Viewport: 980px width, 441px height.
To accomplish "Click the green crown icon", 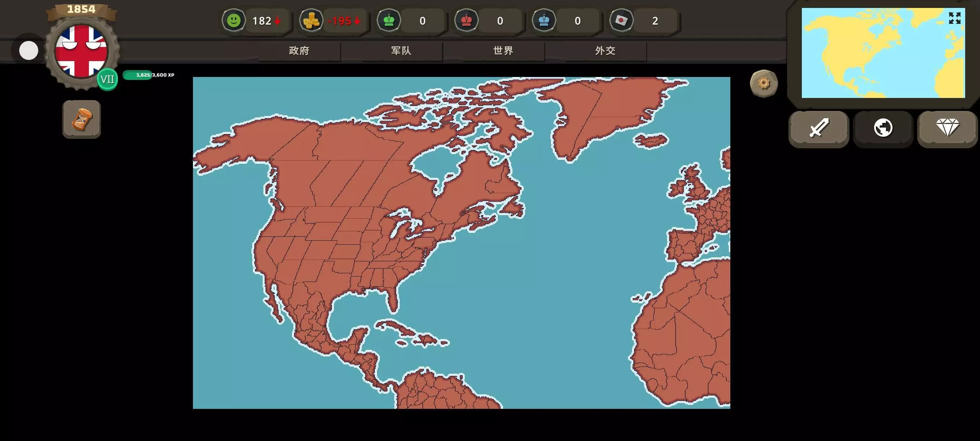I will tap(389, 20).
